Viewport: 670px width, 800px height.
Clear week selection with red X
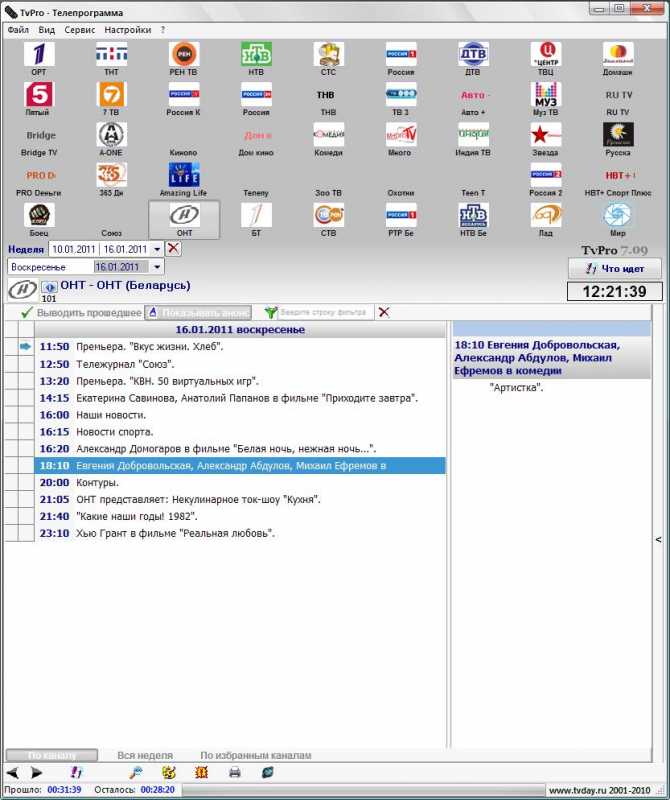pos(173,248)
